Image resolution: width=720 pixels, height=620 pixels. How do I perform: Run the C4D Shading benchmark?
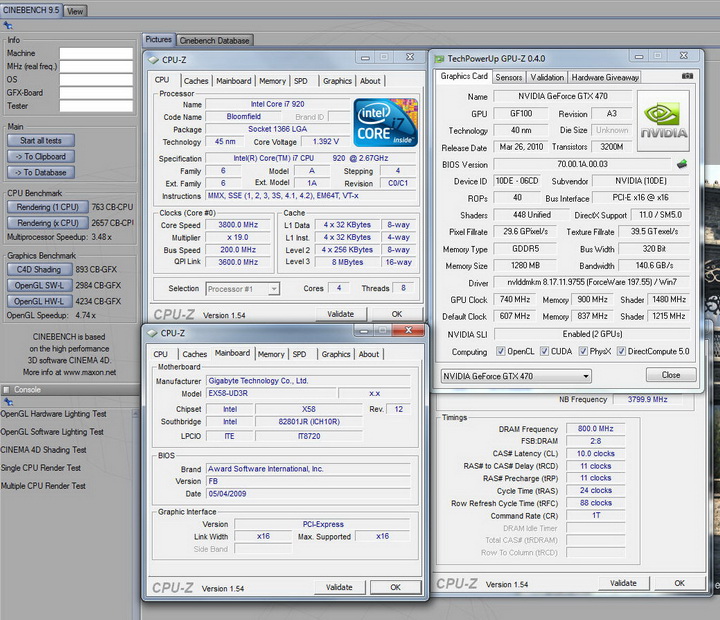[39, 270]
